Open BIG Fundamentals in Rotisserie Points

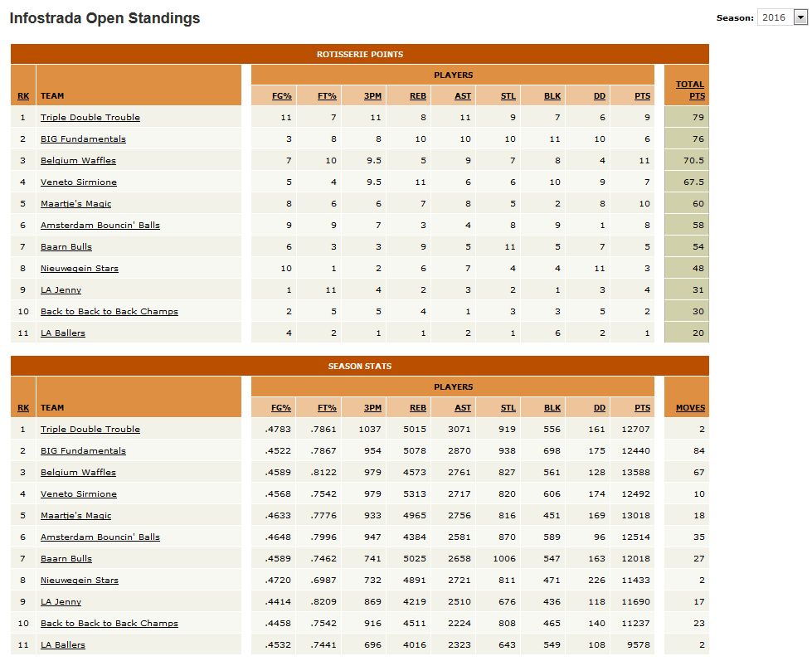pyautogui.click(x=83, y=139)
